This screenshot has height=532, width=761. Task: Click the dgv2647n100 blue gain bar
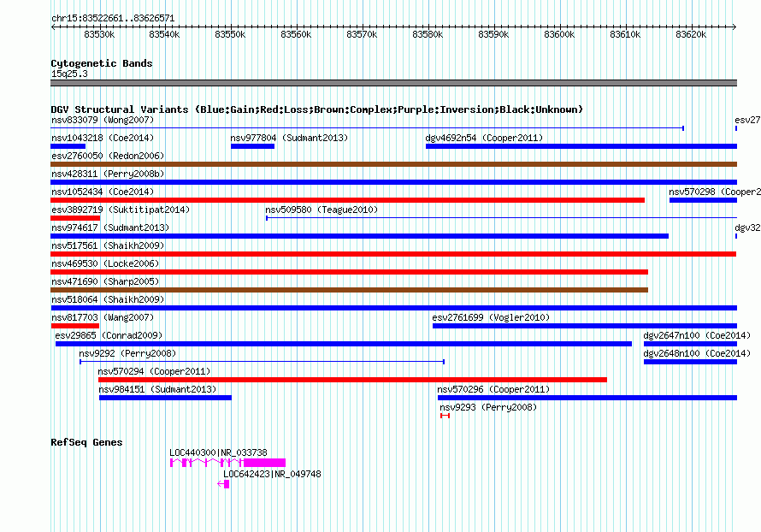point(690,344)
